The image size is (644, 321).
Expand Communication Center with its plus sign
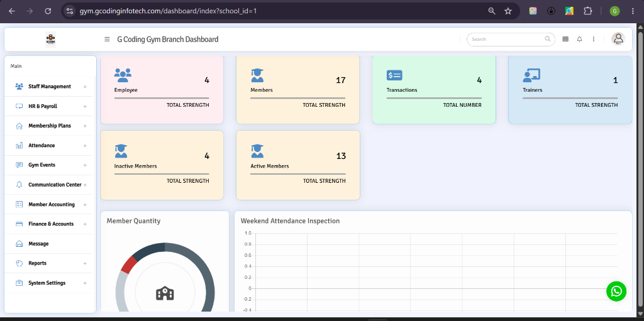pos(85,185)
